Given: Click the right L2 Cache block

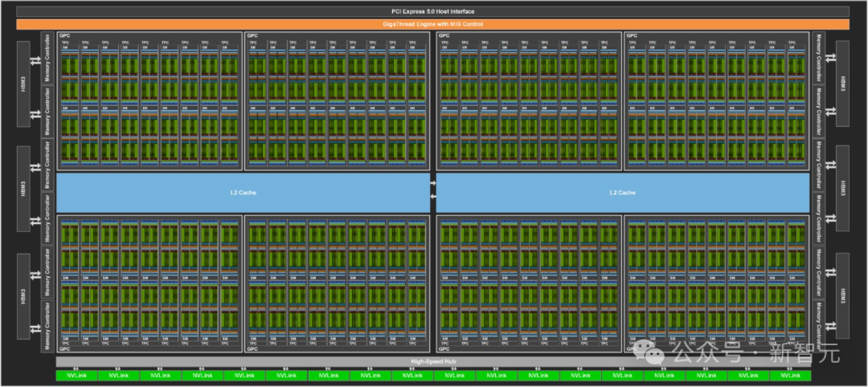Looking at the screenshot, I should (x=622, y=193).
